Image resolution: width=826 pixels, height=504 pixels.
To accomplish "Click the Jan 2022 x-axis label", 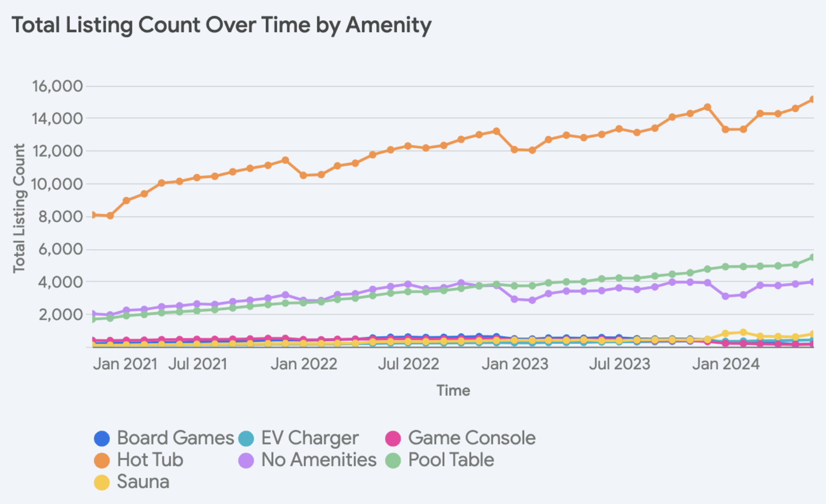I will click(x=304, y=364).
